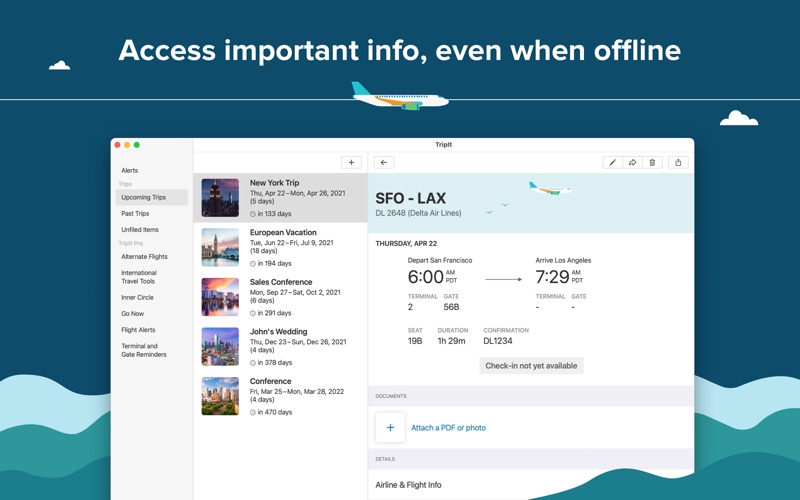Click Attach a PDF or photo link

pos(448,428)
